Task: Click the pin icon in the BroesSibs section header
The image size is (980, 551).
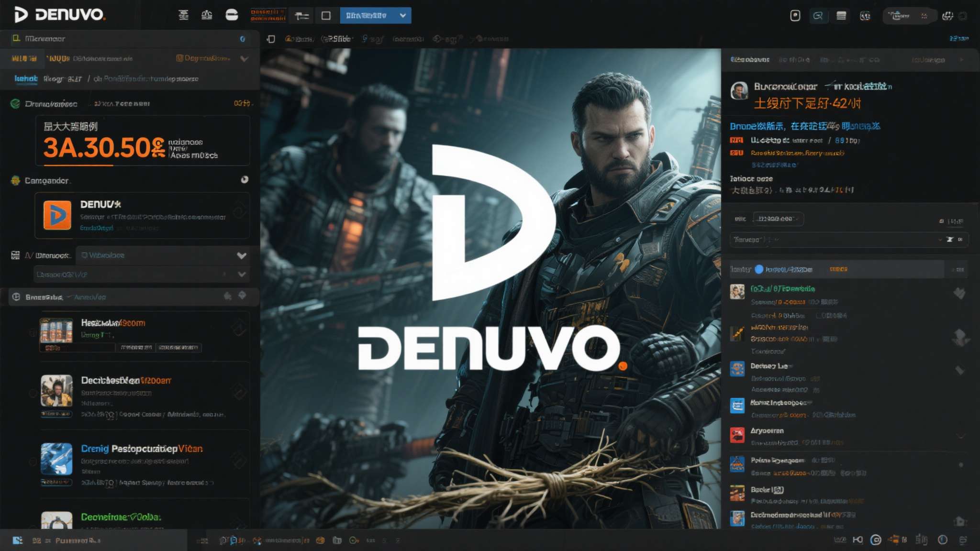Action: coord(228,296)
